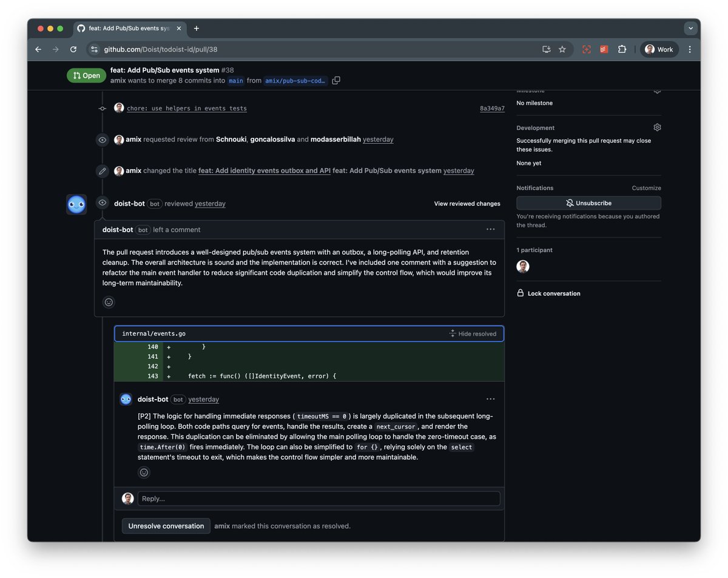728x578 pixels.
Task: Open goncalossilva reviewer profile link
Action: pyautogui.click(x=272, y=139)
